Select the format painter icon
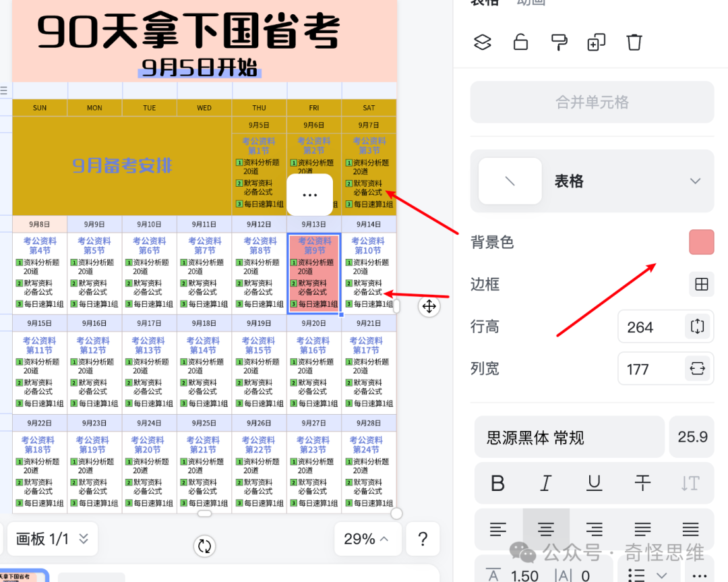Viewport: 728px width, 582px height. coord(559,42)
